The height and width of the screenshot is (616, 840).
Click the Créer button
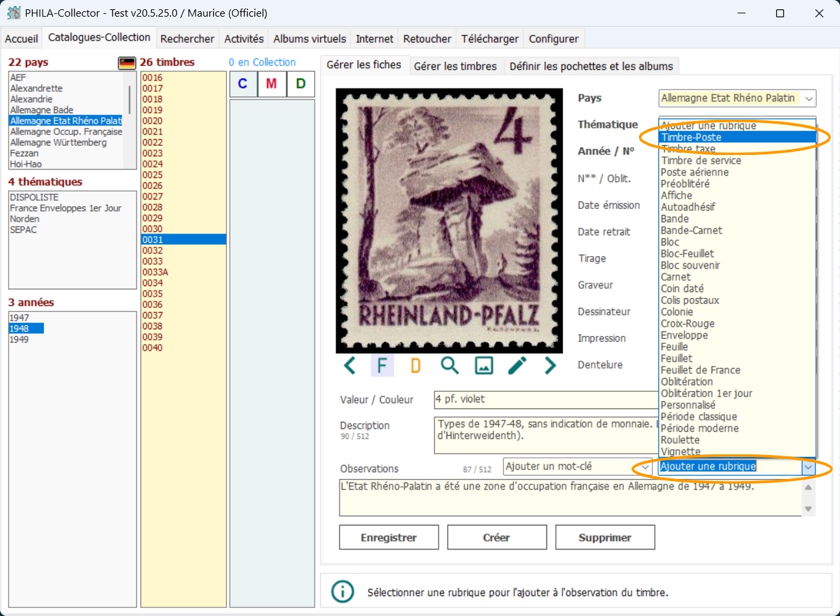[497, 538]
